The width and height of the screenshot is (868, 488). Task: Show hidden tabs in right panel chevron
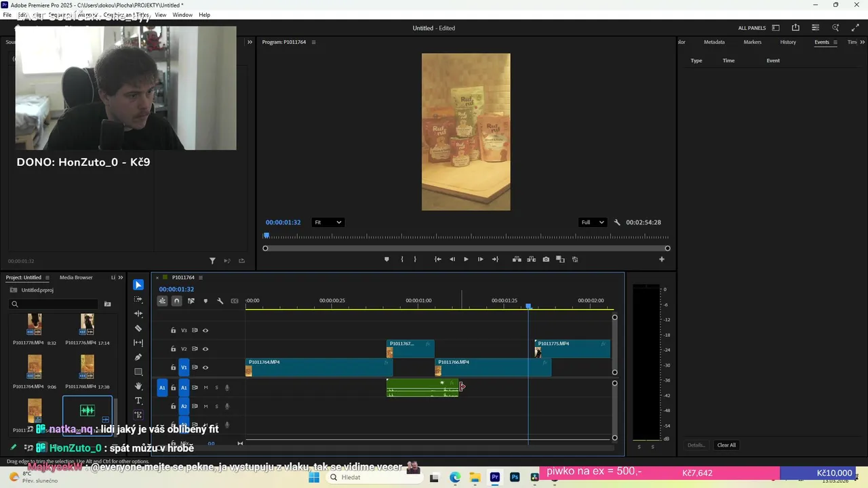click(x=861, y=42)
